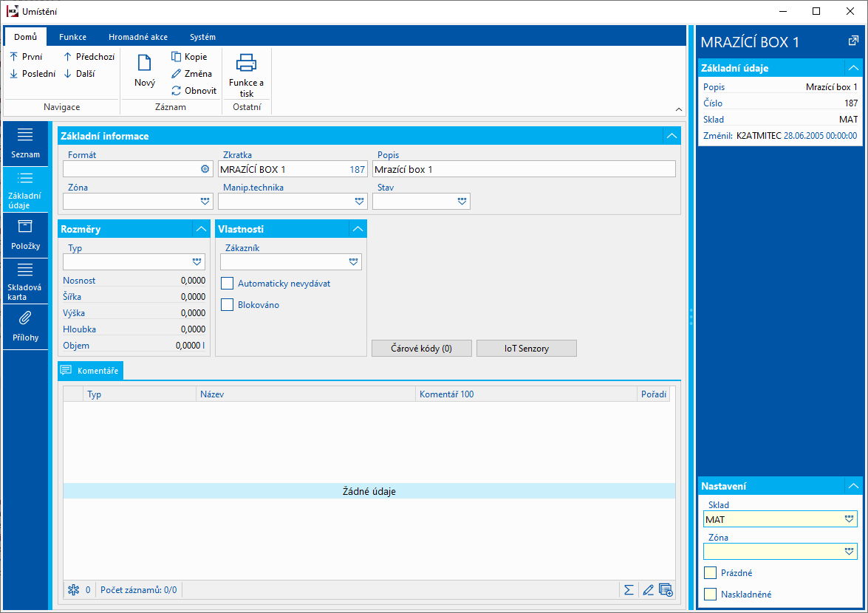This screenshot has height=613, width=868.
Task: Click the gear icon in Formát field
Action: point(205,169)
